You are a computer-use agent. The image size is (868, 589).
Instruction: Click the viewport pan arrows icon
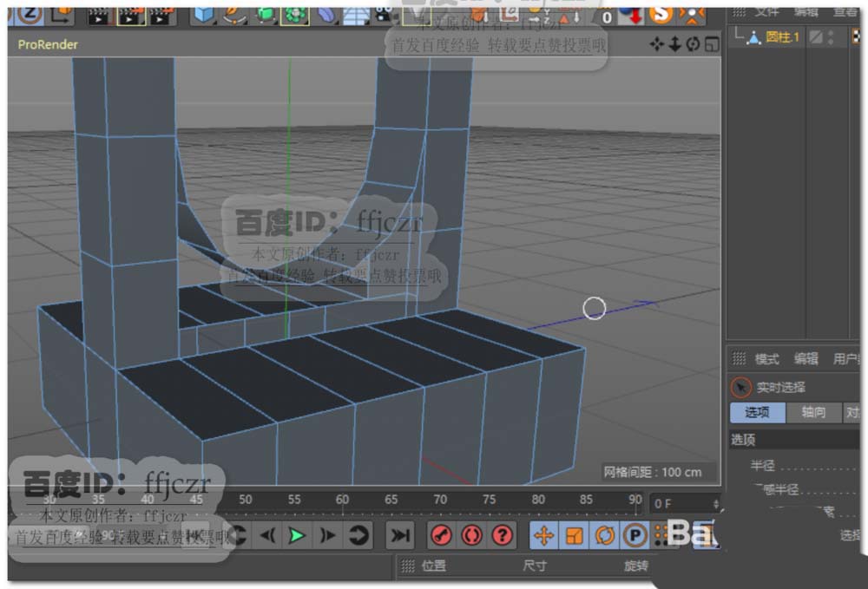pyautogui.click(x=657, y=44)
